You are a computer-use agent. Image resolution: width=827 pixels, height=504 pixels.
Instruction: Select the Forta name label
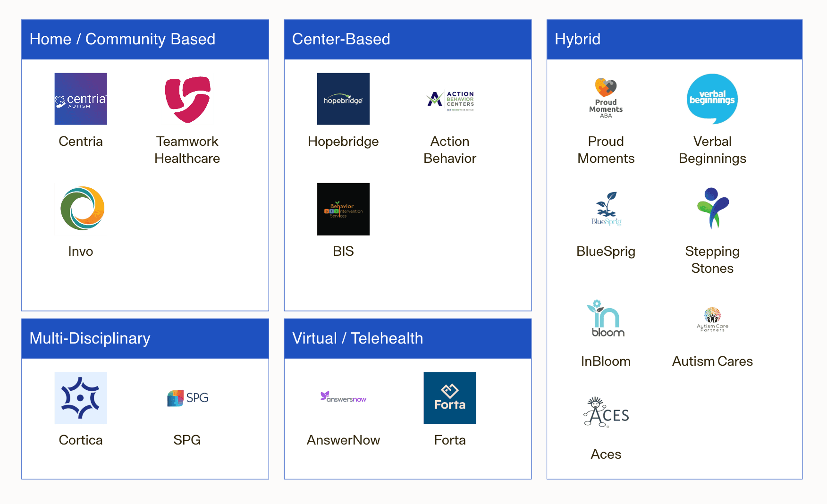[x=450, y=440]
